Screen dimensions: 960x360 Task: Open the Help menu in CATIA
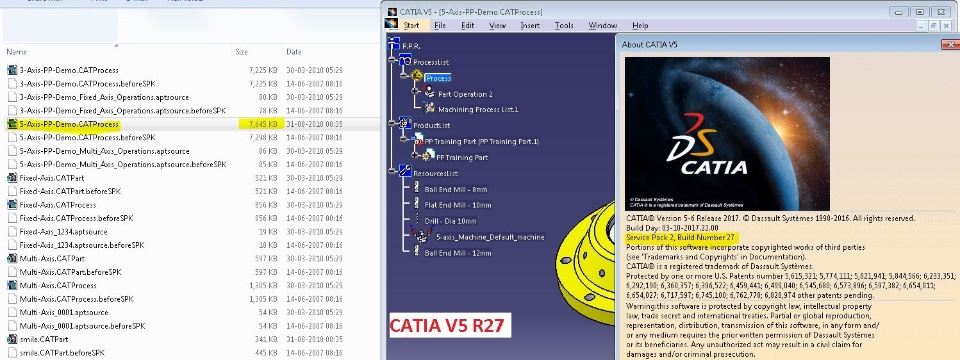640,26
